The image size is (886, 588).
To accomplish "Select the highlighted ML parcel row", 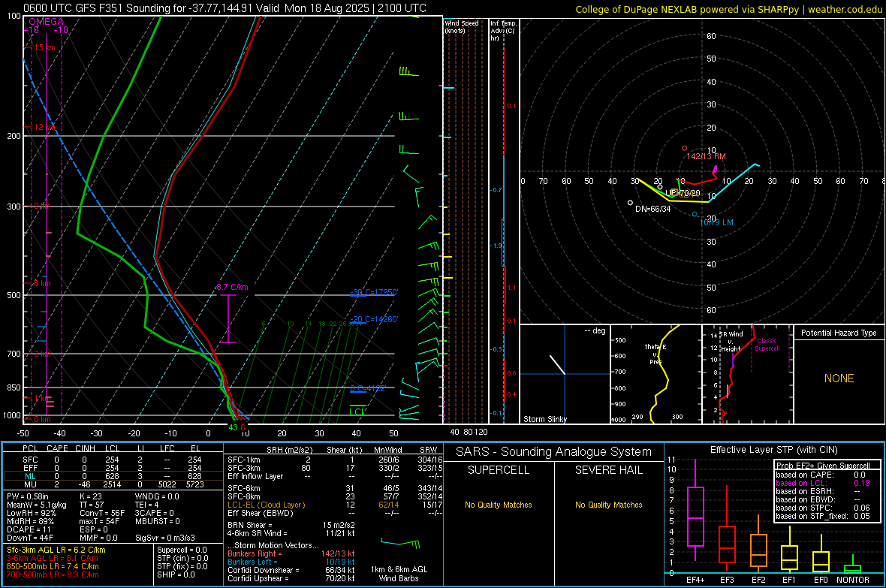I will click(x=112, y=476).
